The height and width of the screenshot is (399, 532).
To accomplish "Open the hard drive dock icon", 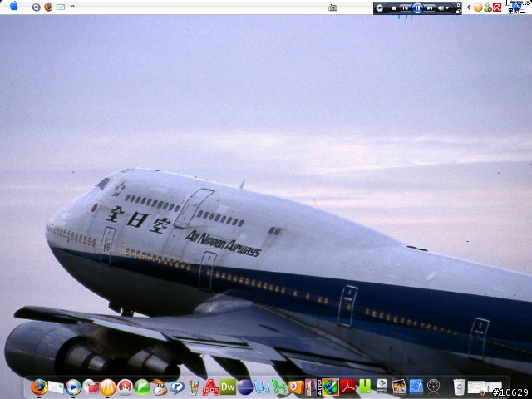I will pyautogui.click(x=382, y=387).
